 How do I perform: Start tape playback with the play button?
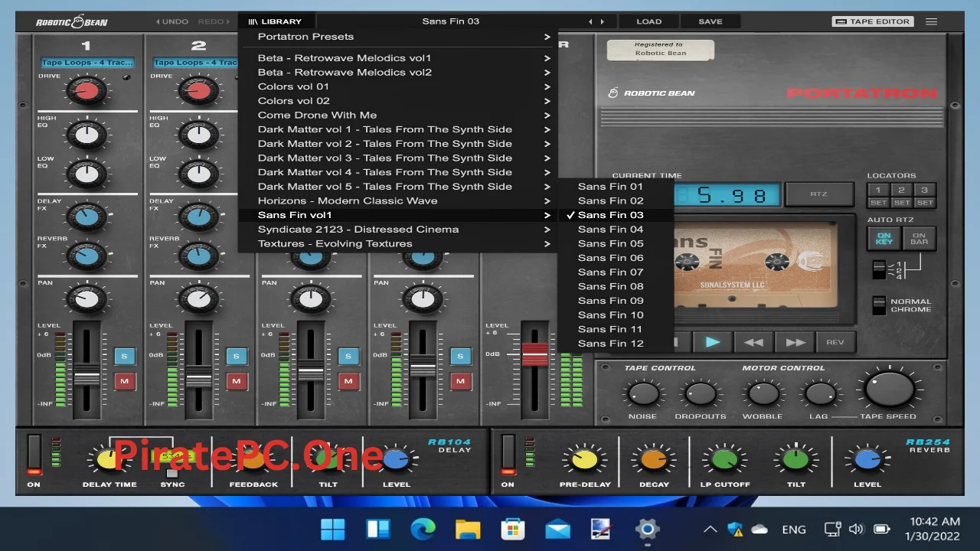click(x=712, y=342)
